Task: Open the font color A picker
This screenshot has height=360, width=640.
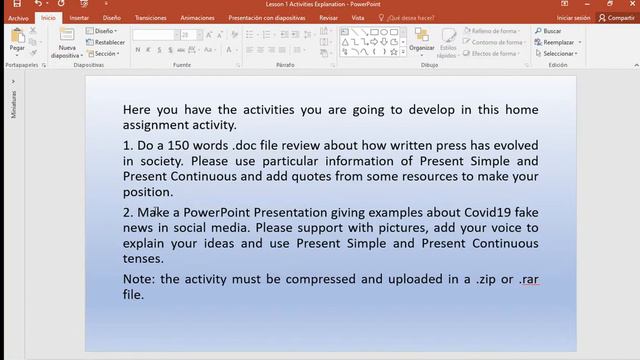Action: tap(229, 50)
